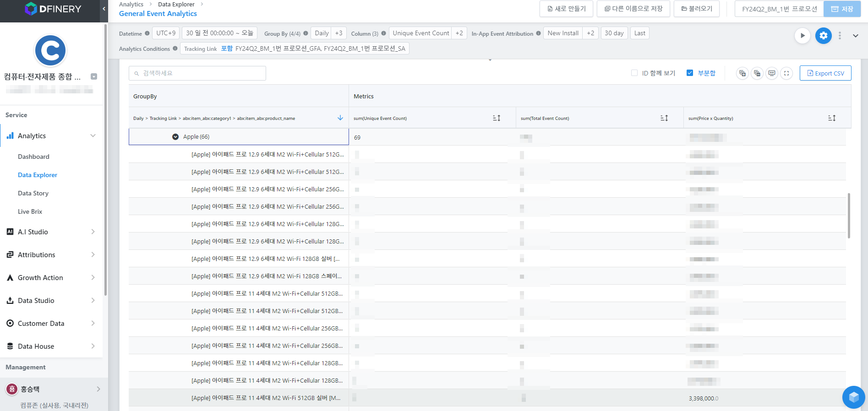The height and width of the screenshot is (411, 868).
Task: Collapse the sidebar with the arrow button
Action: coord(104,9)
